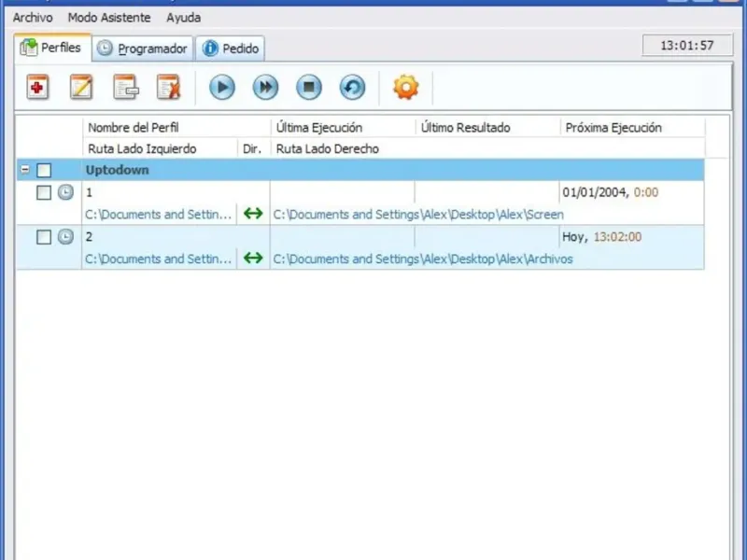Click the clock icon of profile 2
This screenshot has height=560, width=747.
(x=65, y=237)
